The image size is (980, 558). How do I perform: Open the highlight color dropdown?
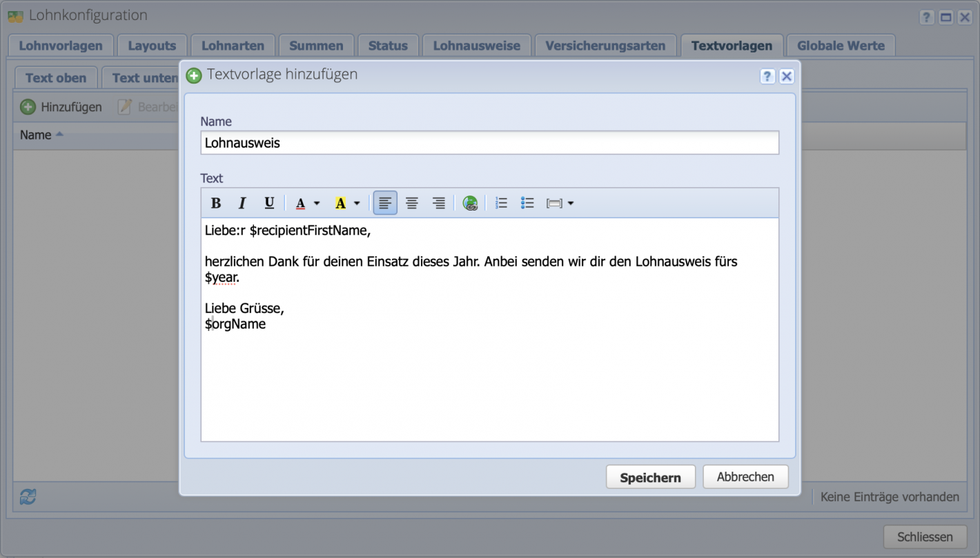point(357,202)
